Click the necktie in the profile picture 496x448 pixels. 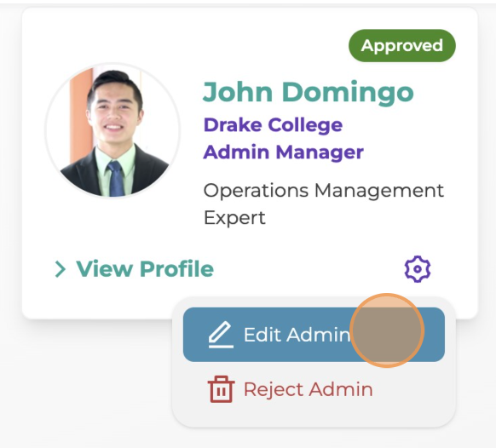pos(116,179)
